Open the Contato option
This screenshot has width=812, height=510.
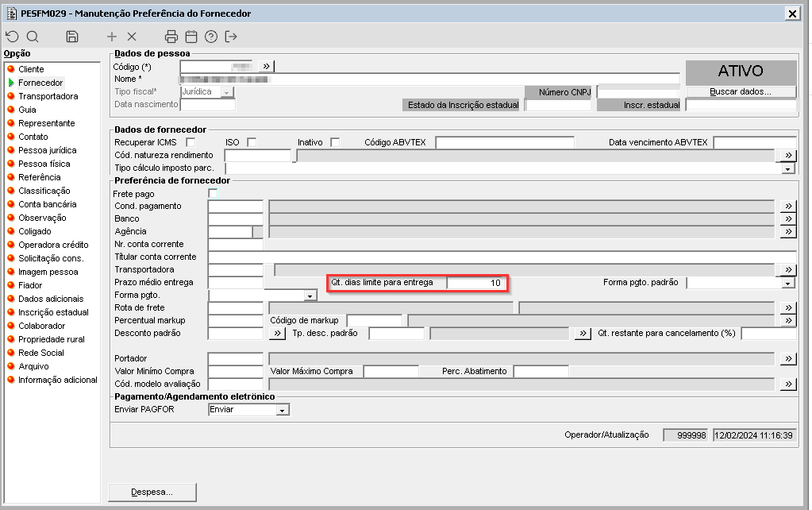point(33,137)
